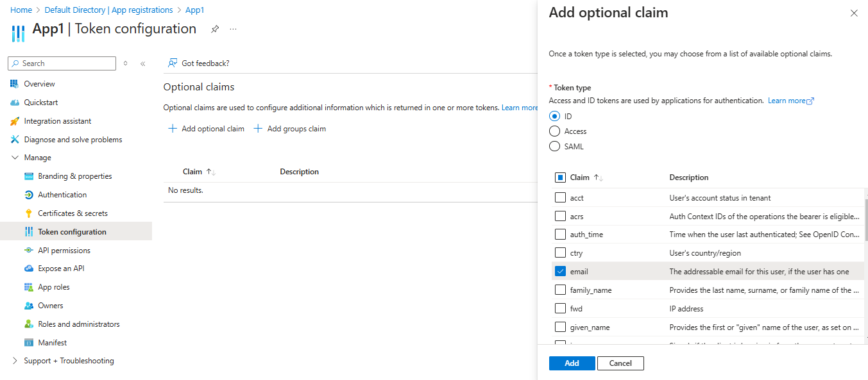Check the family_name claim checkbox
Screen dimensions: 868x380
(x=559, y=290)
